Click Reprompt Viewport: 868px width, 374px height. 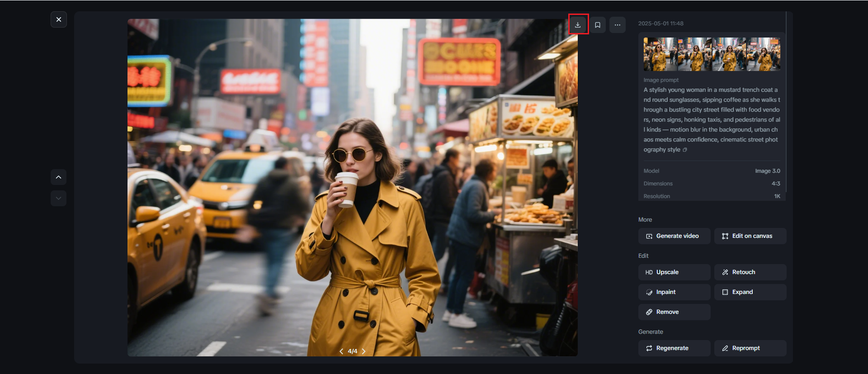point(750,348)
